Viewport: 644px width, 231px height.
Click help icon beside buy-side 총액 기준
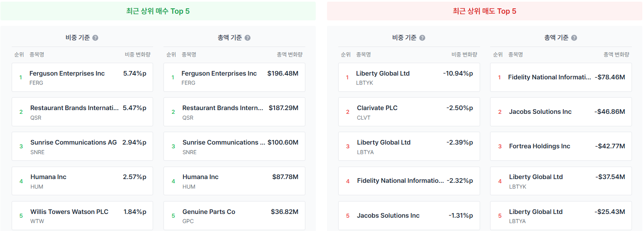(248, 38)
